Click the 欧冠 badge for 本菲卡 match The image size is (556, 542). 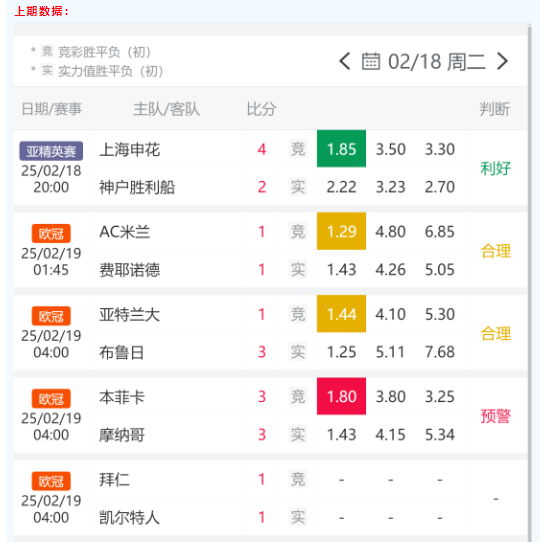pyautogui.click(x=51, y=398)
